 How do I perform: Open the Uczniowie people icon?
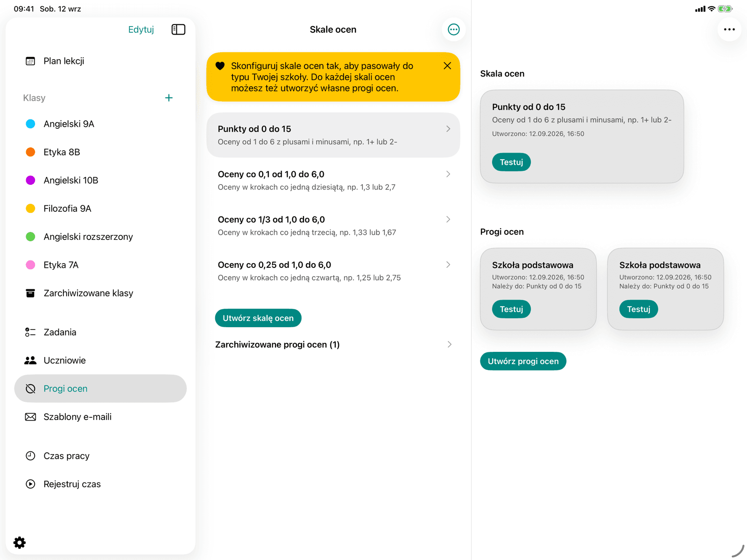coord(30,360)
